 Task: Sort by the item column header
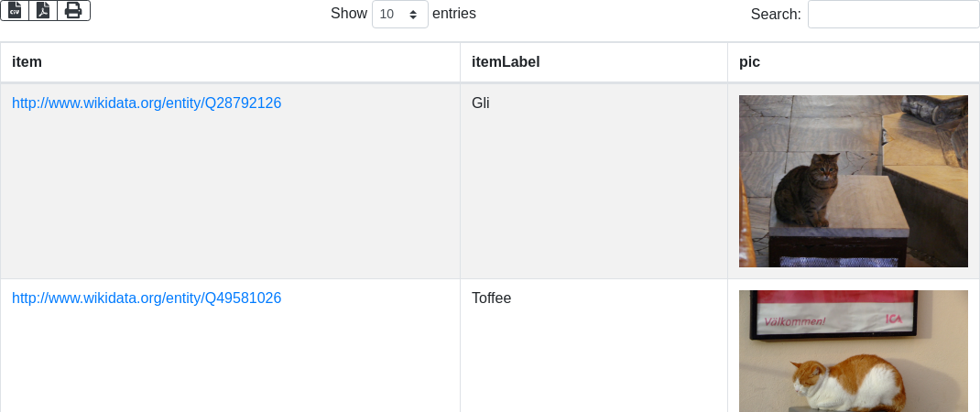(27, 62)
